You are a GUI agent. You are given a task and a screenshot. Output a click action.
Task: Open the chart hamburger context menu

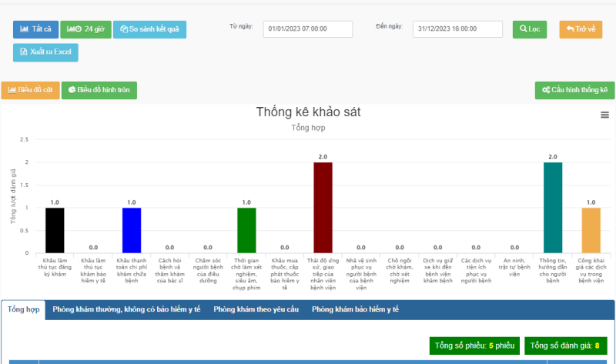604,115
